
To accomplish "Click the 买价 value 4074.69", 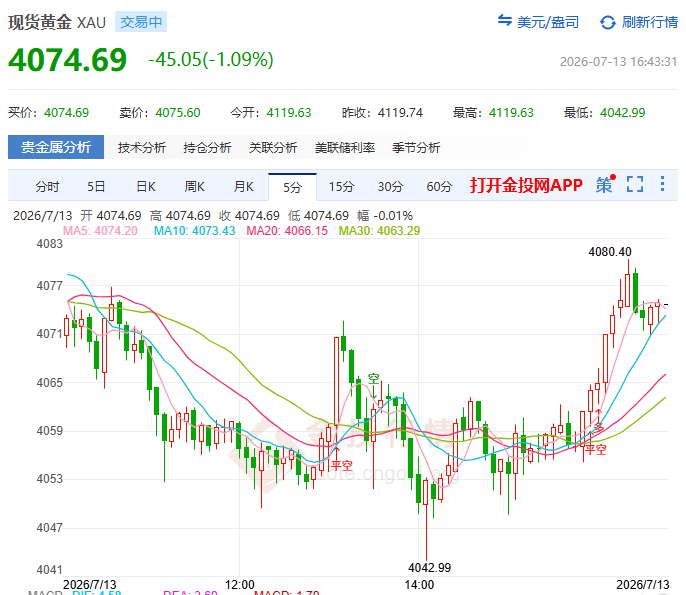I will (66, 113).
